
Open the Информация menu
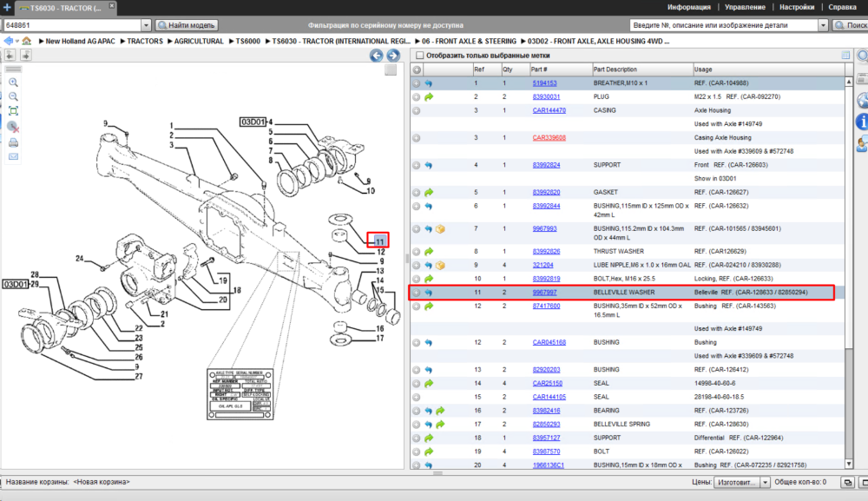point(688,7)
